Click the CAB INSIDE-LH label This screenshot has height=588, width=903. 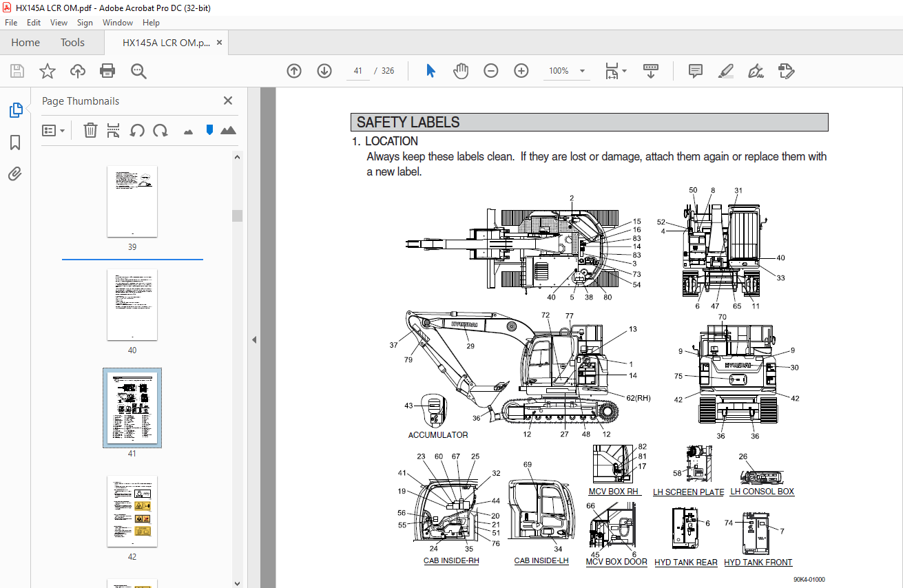pyautogui.click(x=541, y=561)
